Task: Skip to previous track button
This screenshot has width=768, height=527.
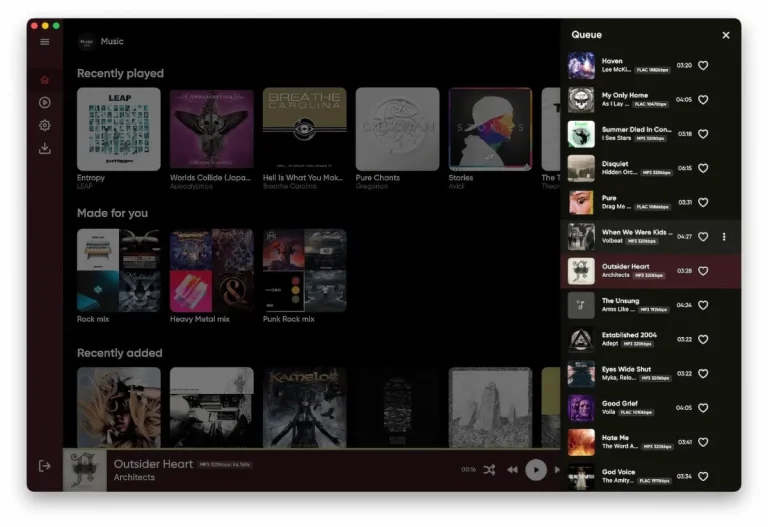Action: click(512, 470)
